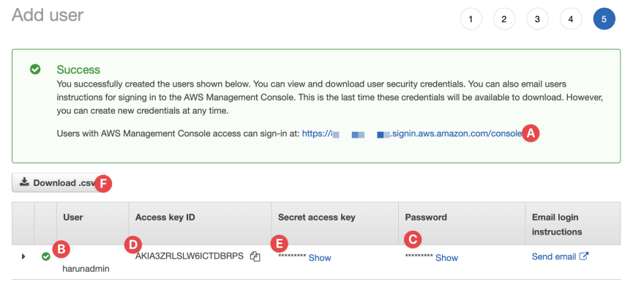
Task: Show the user's password
Action: click(x=446, y=258)
